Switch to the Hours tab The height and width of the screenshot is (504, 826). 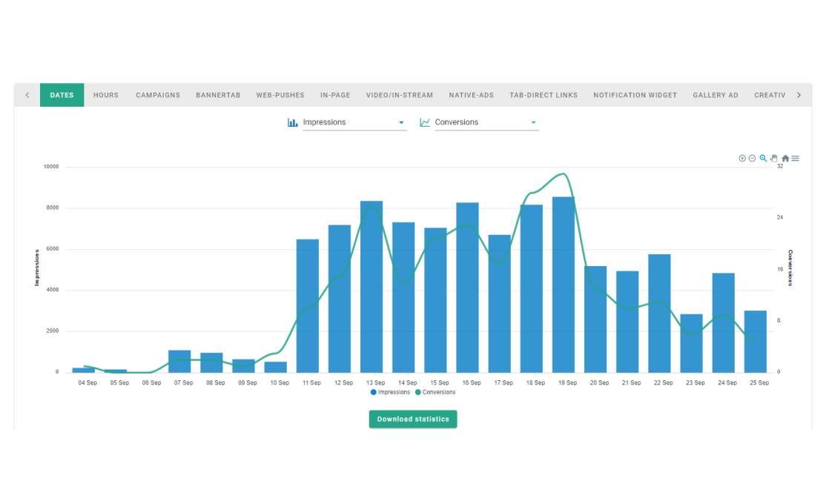[x=106, y=95]
